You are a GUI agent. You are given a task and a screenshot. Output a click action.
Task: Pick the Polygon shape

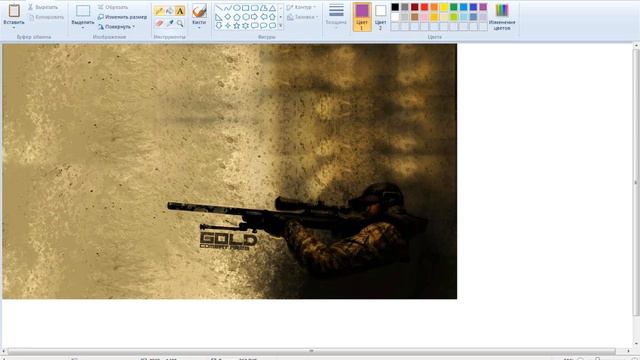click(x=264, y=8)
